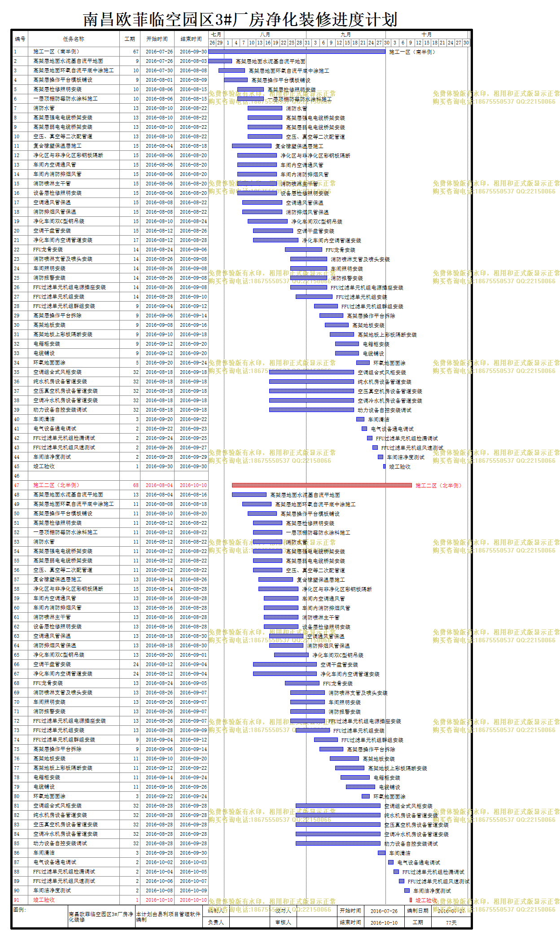Select row 19 task 净化车间双C型钢吊装
560x939 pixels.
59,221
